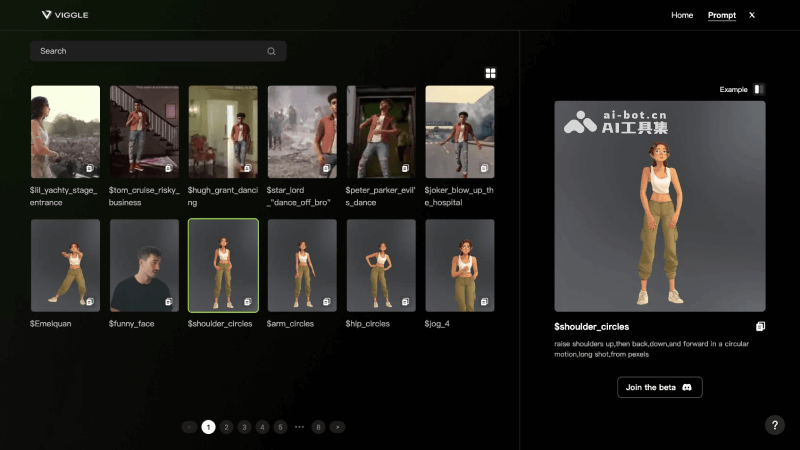
Task: Go to previous page arrow
Action: tap(189, 427)
